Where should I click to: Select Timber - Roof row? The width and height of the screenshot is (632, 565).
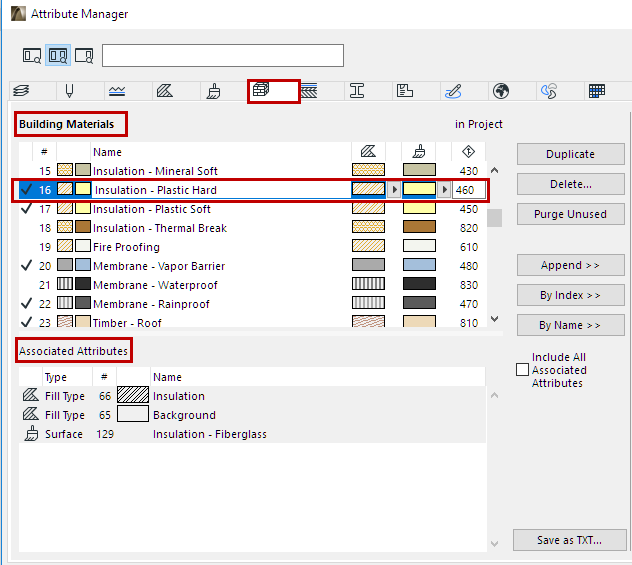tap(252, 322)
